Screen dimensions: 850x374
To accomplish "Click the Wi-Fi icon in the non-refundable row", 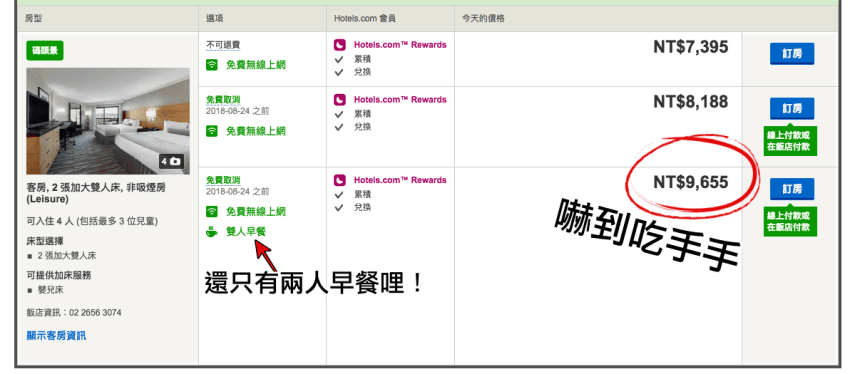I will pyautogui.click(x=212, y=65).
